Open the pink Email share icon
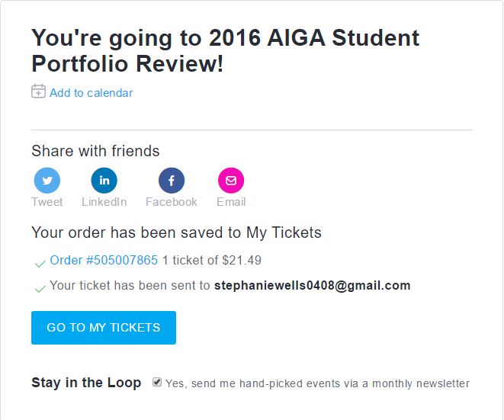Image resolution: width=504 pixels, height=420 pixels. coord(231,181)
